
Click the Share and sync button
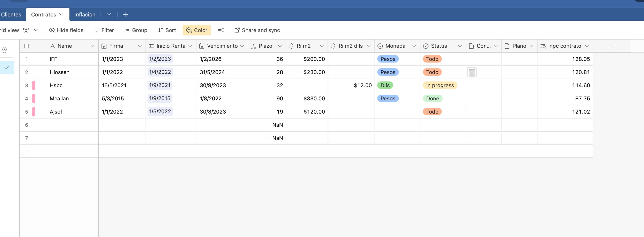pyautogui.click(x=257, y=30)
